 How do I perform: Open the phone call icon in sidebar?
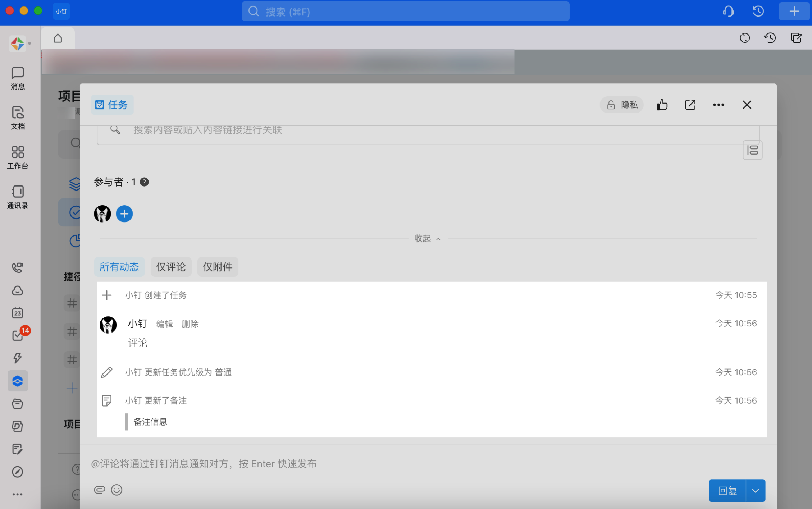18,267
